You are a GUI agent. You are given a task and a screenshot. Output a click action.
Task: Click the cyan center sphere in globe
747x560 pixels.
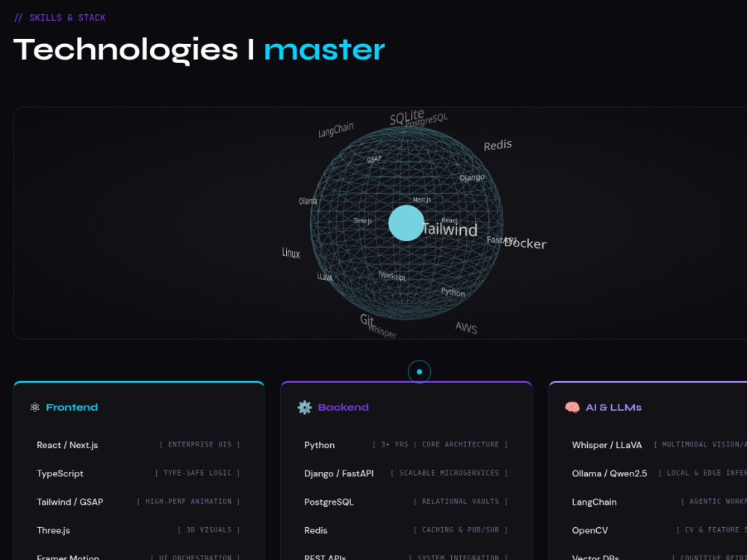coord(406,223)
